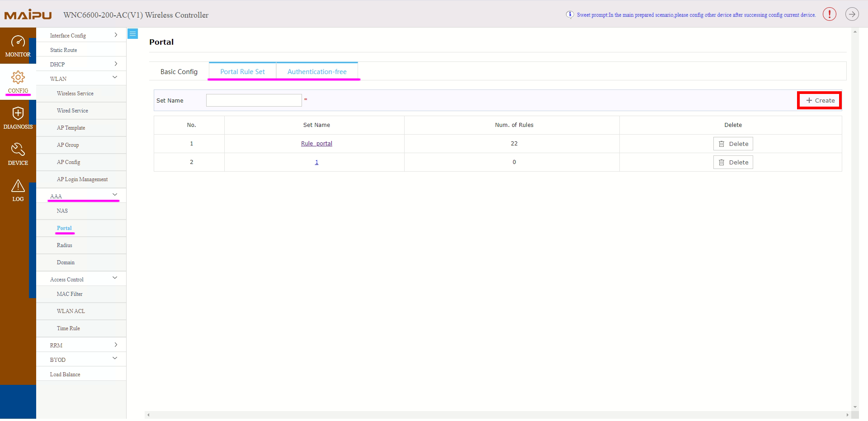This screenshot has height=421, width=868.
Task: Open AP Group page
Action: pyautogui.click(x=68, y=145)
